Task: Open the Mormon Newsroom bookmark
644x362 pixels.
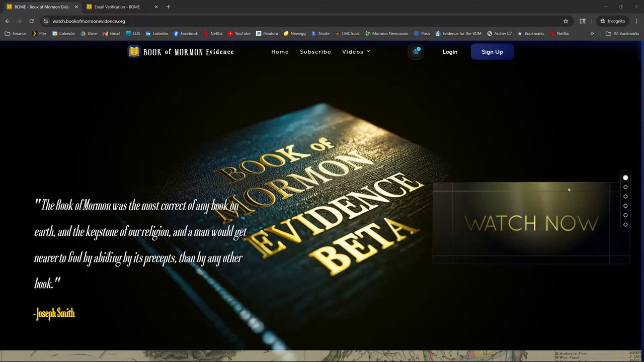Action: tap(386, 34)
